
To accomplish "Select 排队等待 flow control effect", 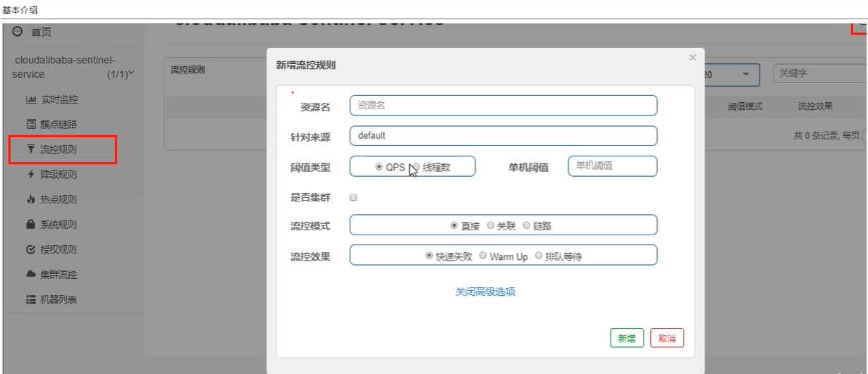I will [539, 256].
